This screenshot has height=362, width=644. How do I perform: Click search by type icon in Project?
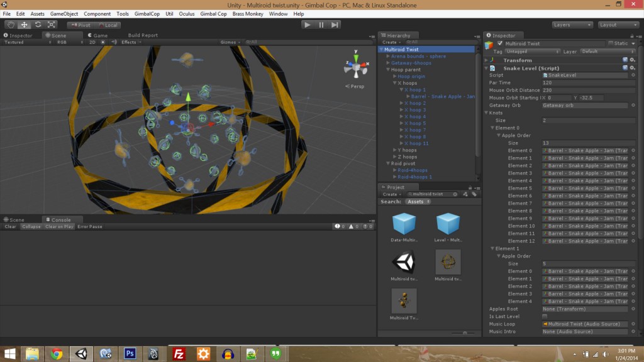(x=465, y=194)
